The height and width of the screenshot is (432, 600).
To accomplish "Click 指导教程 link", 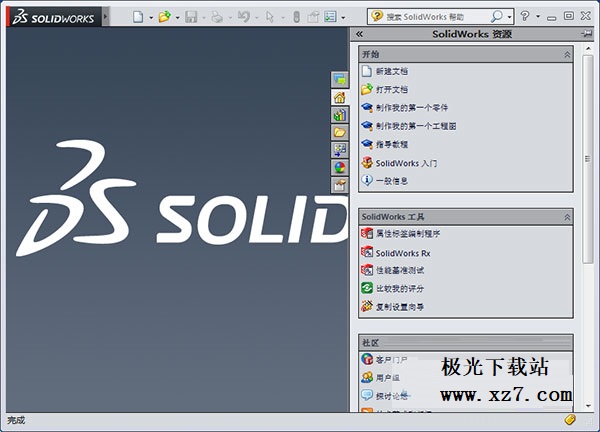I will click(x=392, y=144).
